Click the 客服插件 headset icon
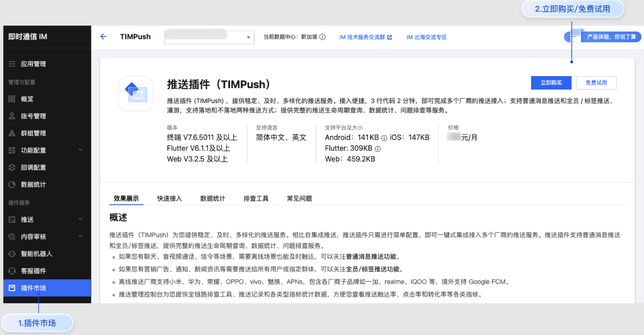Image resolution: width=644 pixels, height=335 pixels. (x=12, y=271)
